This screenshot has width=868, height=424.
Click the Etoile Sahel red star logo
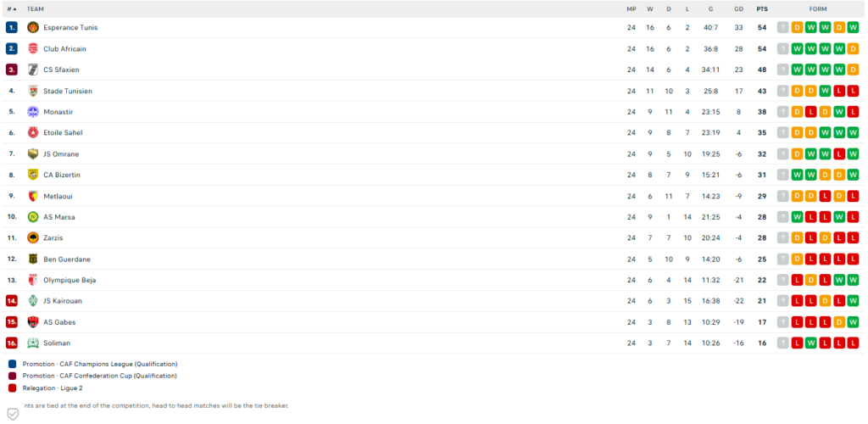tap(33, 132)
